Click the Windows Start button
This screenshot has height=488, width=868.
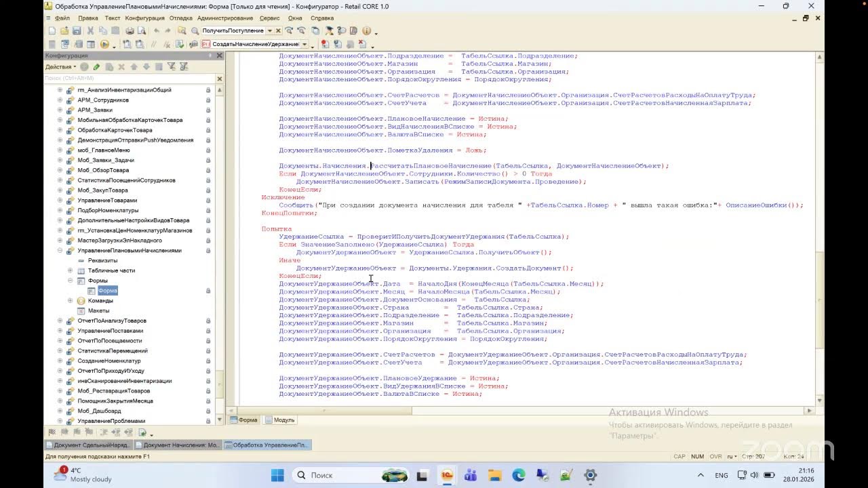(x=278, y=475)
